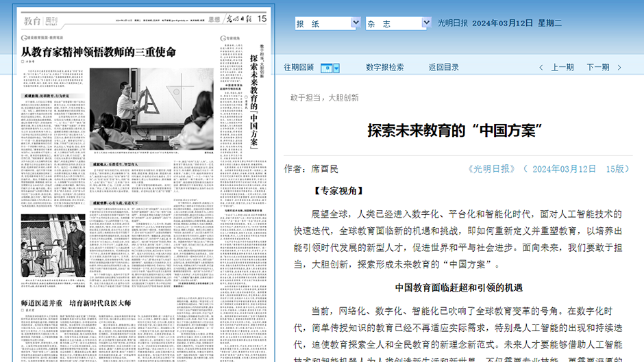Click 返回目录 to return to index

443,67
